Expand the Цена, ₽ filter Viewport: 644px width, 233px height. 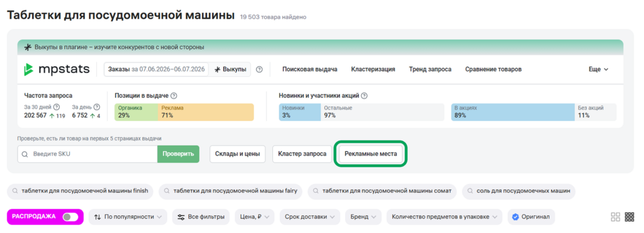(x=255, y=217)
